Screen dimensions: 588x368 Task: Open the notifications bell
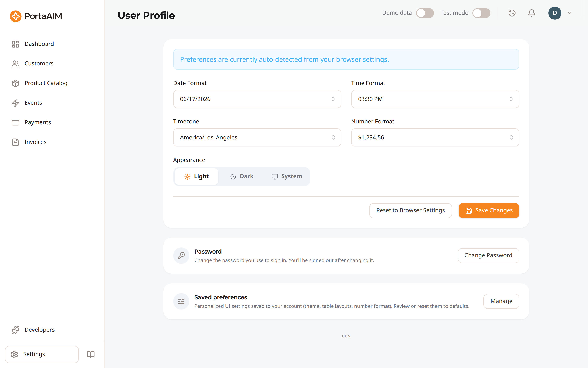pos(531,13)
